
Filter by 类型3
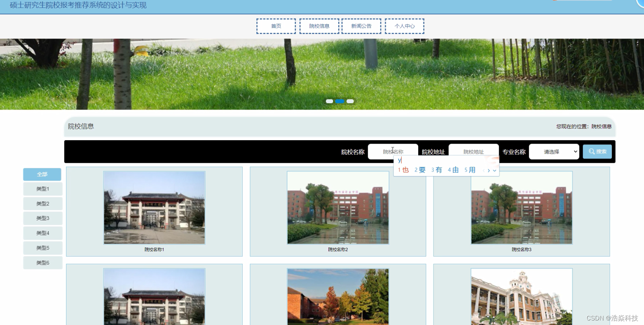pyautogui.click(x=43, y=218)
